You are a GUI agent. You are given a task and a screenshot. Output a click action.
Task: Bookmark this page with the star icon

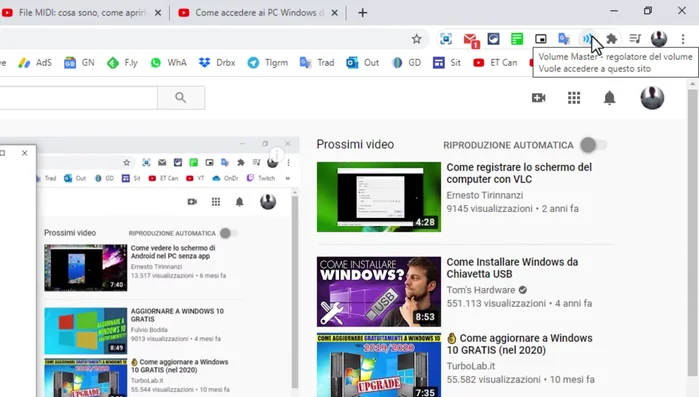pyautogui.click(x=416, y=39)
